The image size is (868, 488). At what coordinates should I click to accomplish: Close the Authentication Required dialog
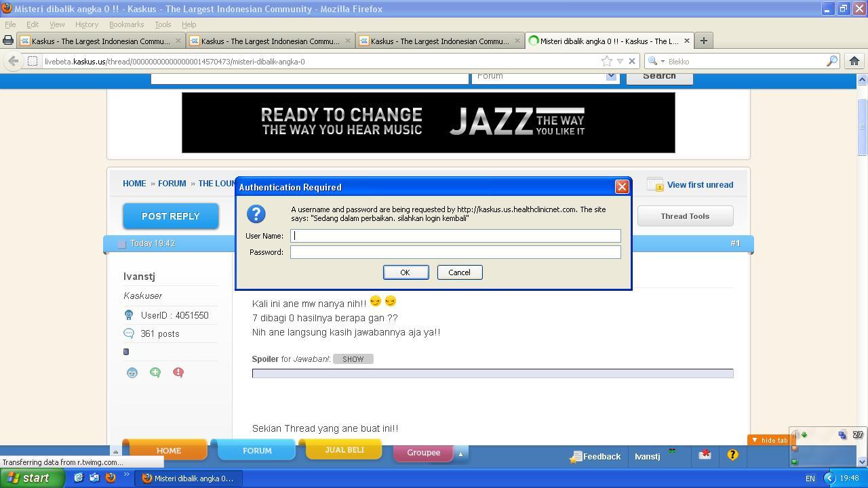point(621,187)
